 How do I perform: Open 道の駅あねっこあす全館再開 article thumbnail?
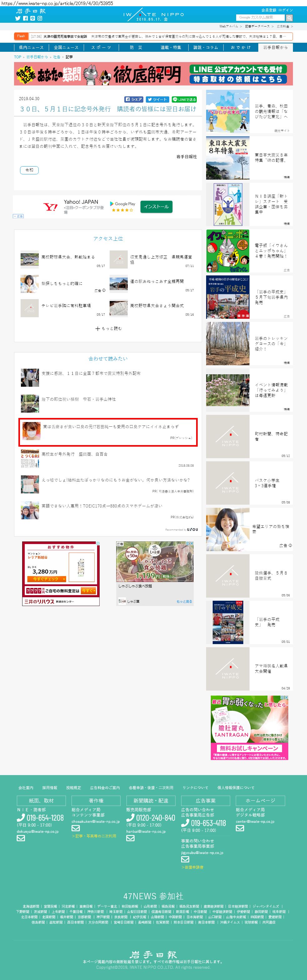(x=118, y=284)
